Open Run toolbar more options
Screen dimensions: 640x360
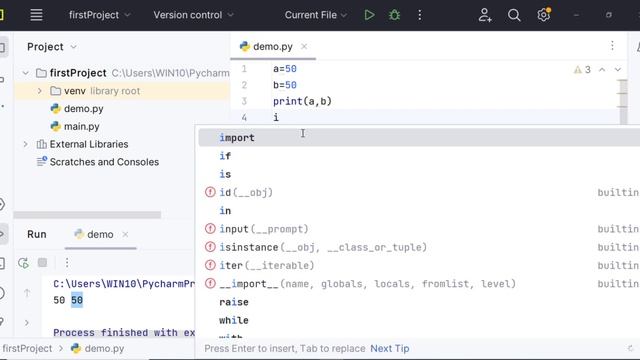pos(67,262)
